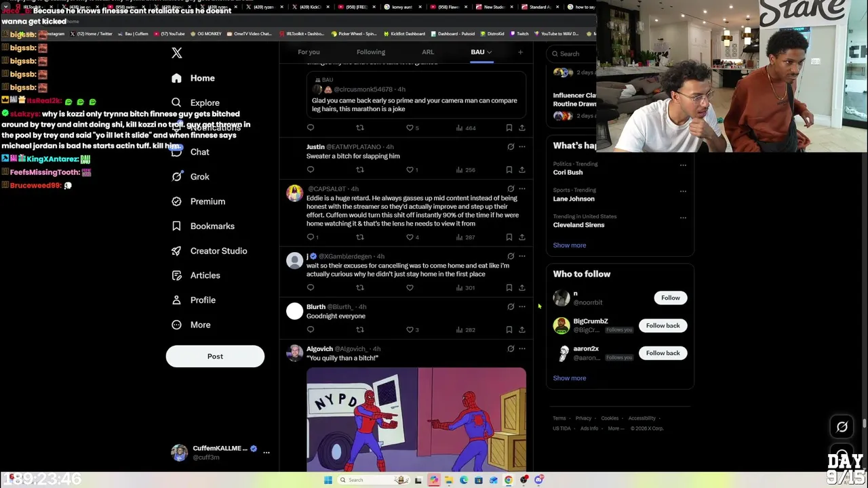The height and width of the screenshot is (488, 868).
Task: Reply to Justin's post
Action: click(x=311, y=169)
